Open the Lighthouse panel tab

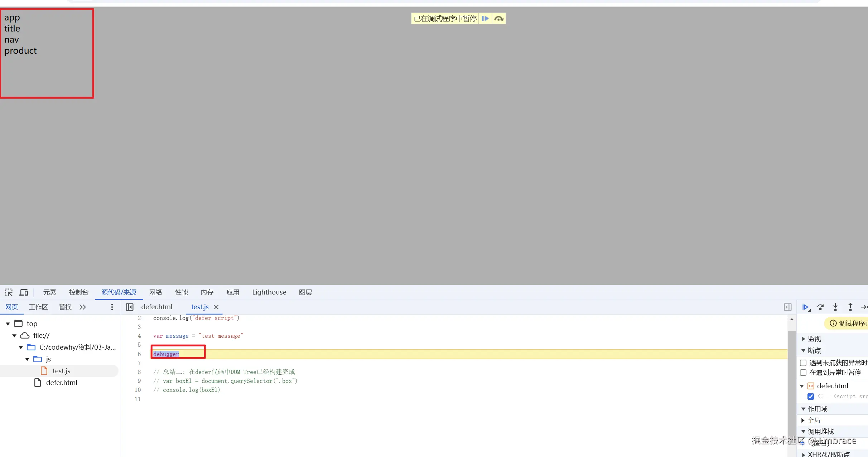269,292
